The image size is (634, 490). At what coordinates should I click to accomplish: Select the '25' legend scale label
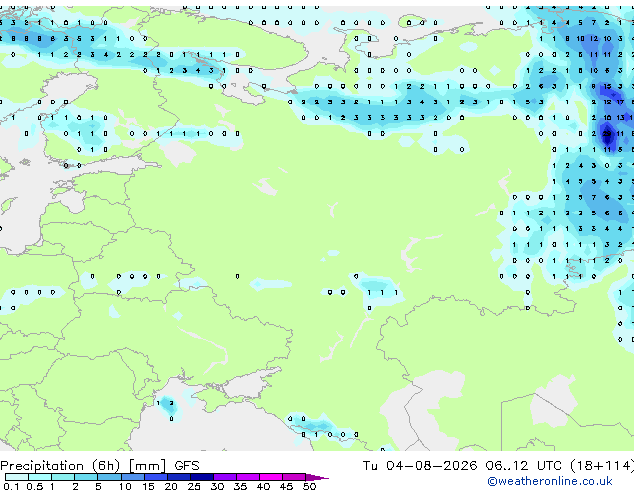click(194, 486)
